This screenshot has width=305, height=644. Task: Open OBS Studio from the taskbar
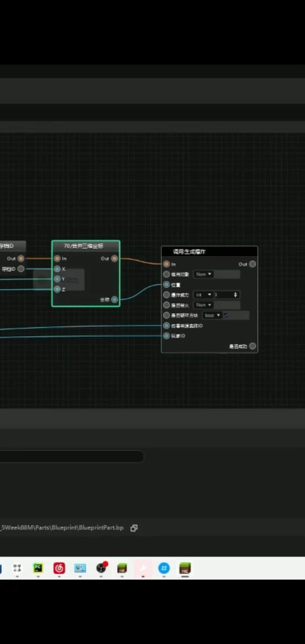(101, 568)
